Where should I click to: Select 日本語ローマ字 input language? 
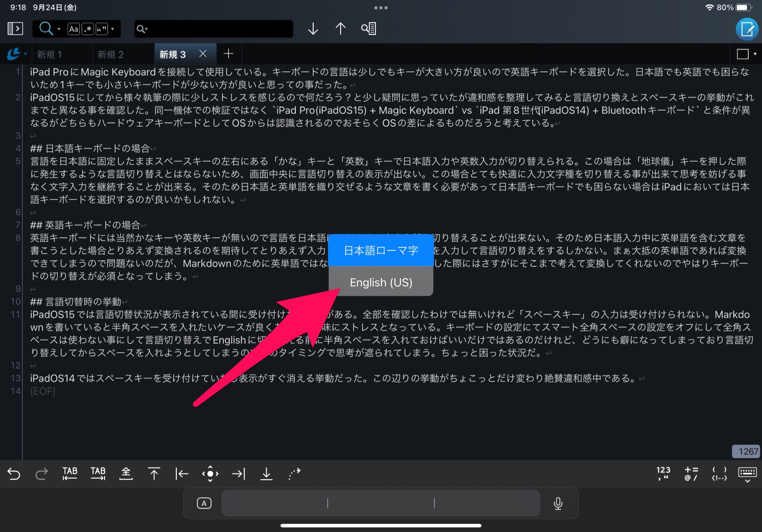[x=381, y=250]
